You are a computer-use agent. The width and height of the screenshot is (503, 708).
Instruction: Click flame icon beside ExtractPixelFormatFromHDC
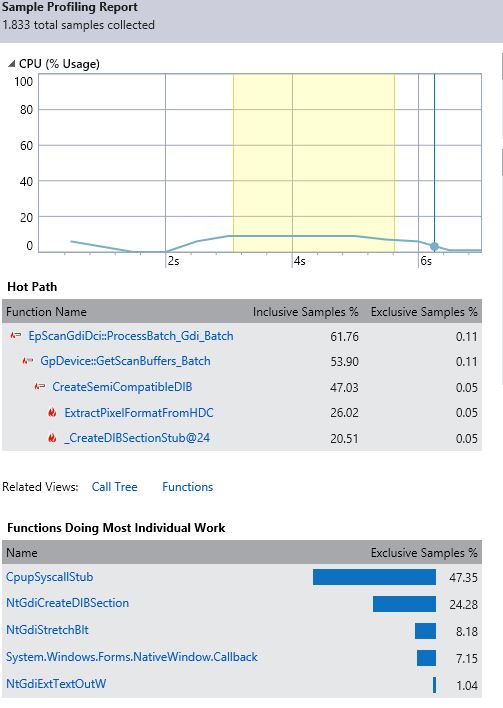(x=52, y=412)
